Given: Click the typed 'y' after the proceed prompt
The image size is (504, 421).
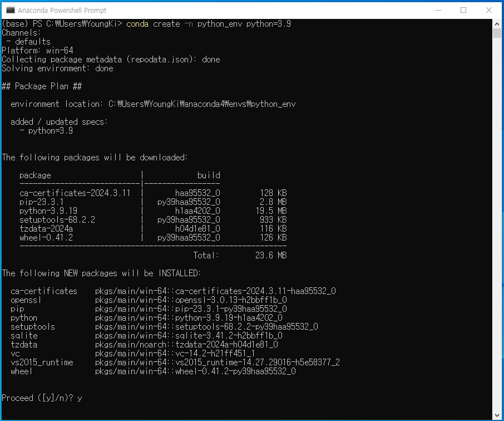Looking at the screenshot, I should point(80,399).
